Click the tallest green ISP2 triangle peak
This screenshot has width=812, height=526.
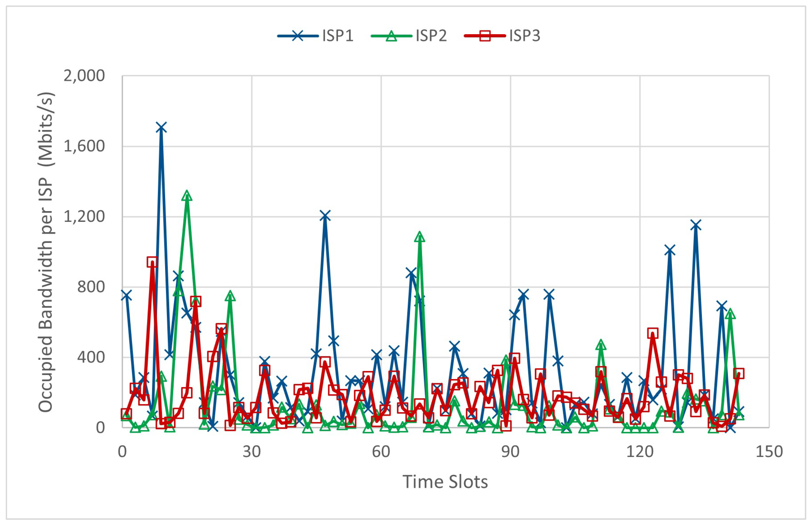click(187, 196)
